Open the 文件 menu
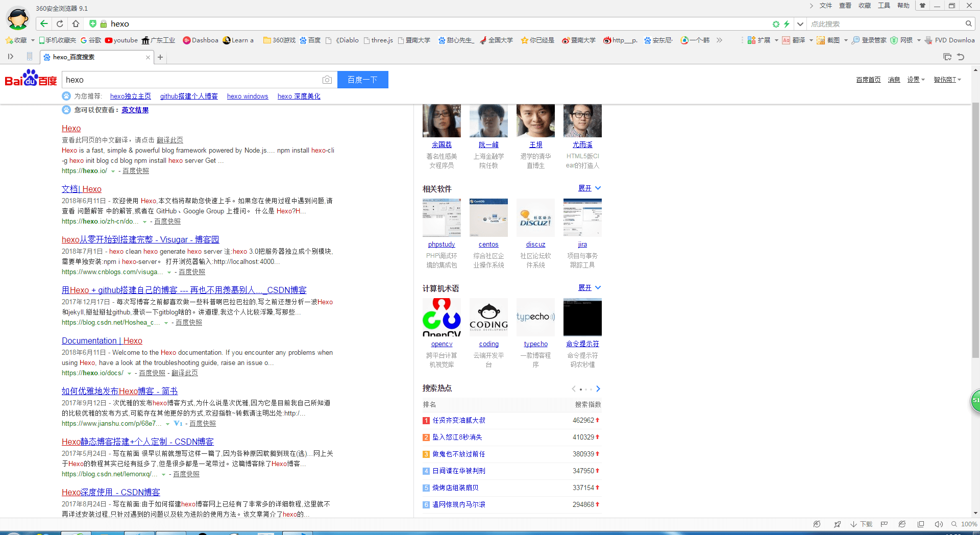980x535 pixels. click(x=826, y=6)
